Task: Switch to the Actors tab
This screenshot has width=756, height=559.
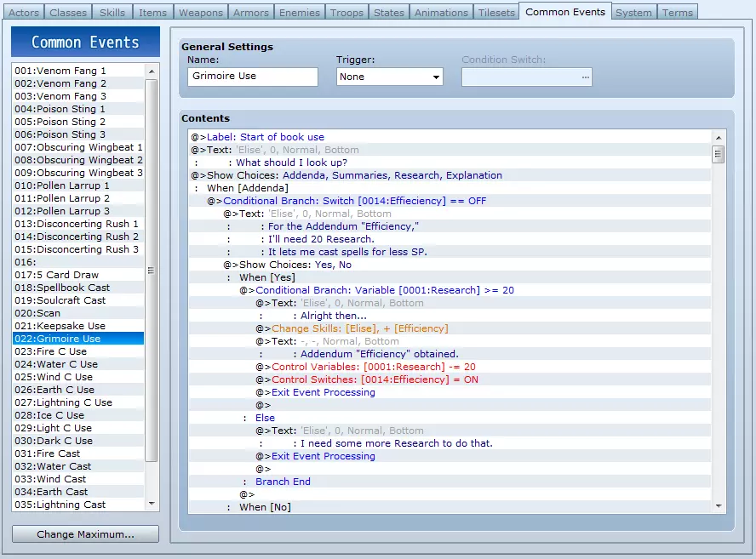Action: coord(23,13)
